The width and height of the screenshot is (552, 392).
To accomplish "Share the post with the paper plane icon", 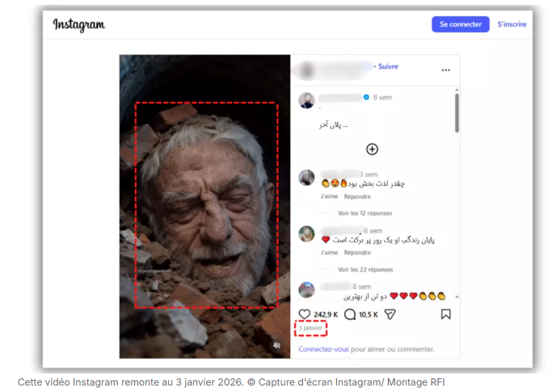I will pyautogui.click(x=390, y=314).
